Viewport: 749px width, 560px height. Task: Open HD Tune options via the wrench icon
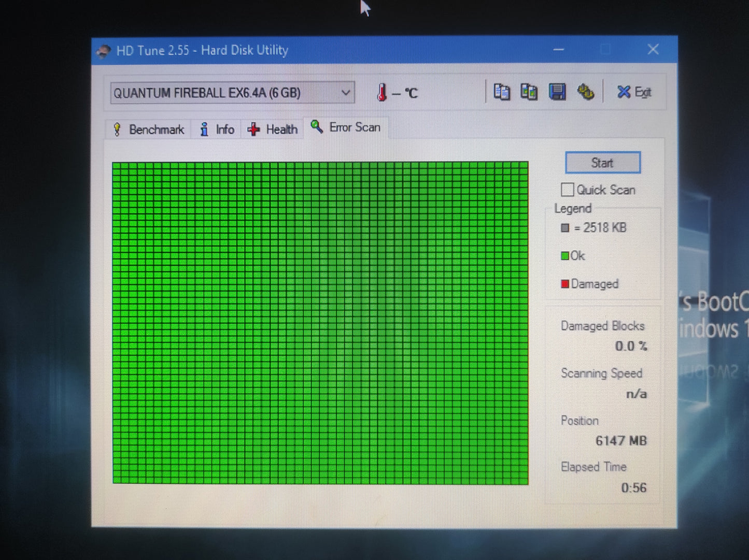click(x=586, y=91)
